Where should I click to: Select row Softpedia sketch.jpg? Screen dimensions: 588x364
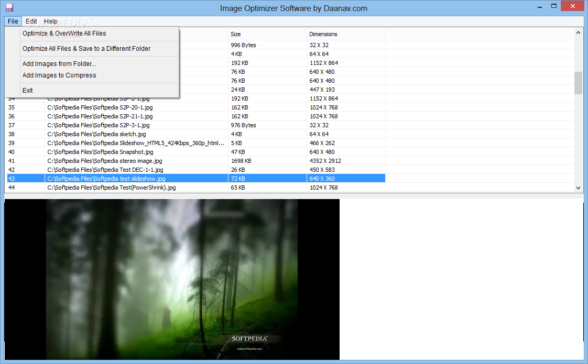click(196, 134)
